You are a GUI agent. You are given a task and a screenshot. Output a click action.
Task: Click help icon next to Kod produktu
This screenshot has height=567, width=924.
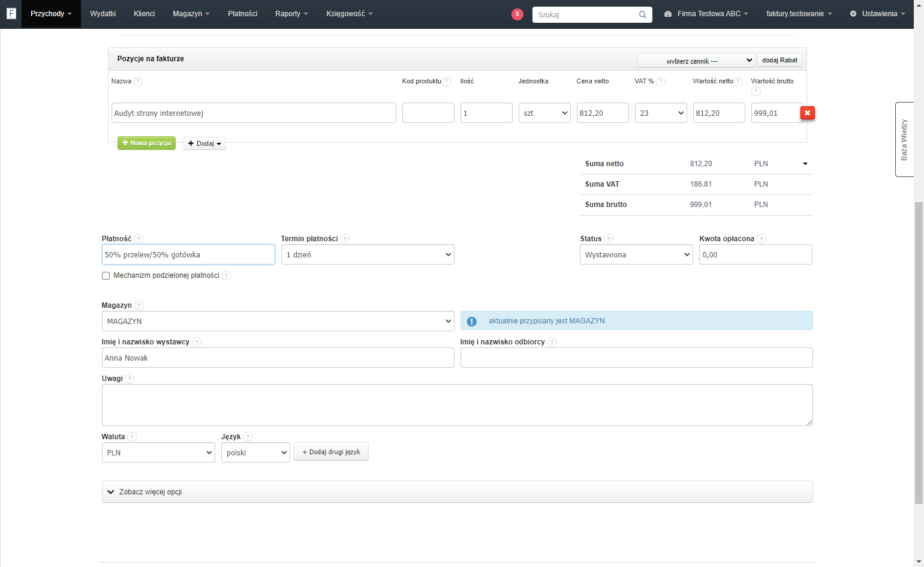coord(446,82)
